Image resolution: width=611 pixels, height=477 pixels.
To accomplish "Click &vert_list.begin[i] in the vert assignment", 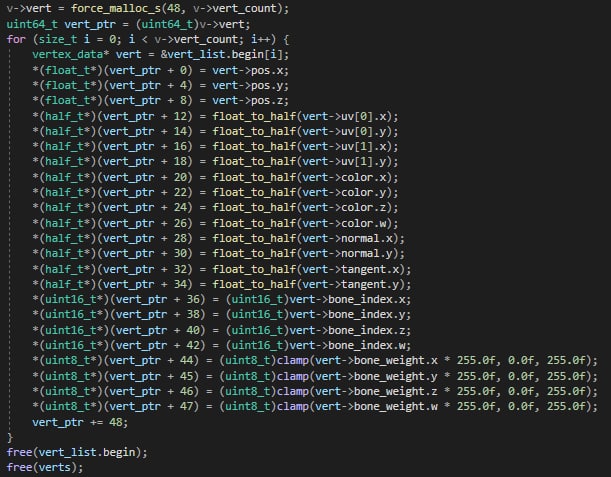I will [x=222, y=54].
